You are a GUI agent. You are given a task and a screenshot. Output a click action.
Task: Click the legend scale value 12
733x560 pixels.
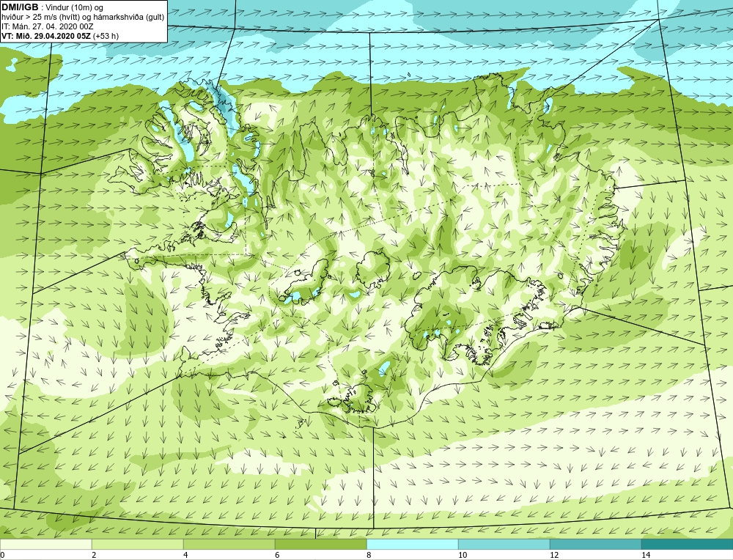[x=554, y=555]
